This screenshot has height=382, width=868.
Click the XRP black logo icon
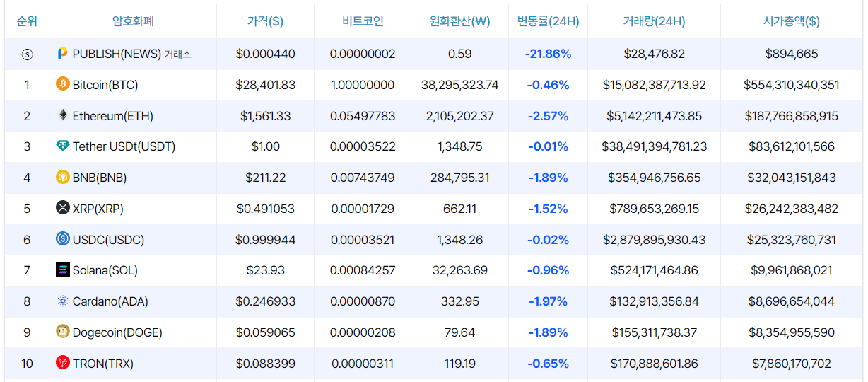point(63,208)
